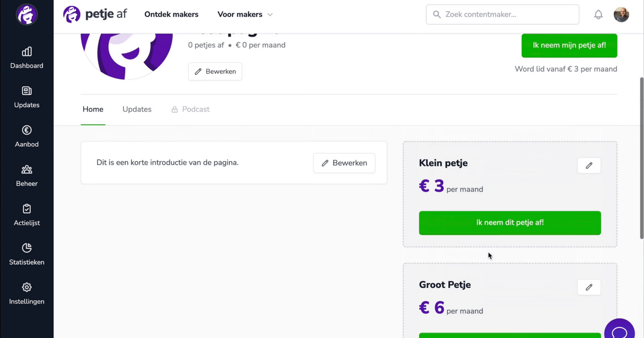Switch to the Updates tab
This screenshot has height=338, width=644.
[137, 109]
